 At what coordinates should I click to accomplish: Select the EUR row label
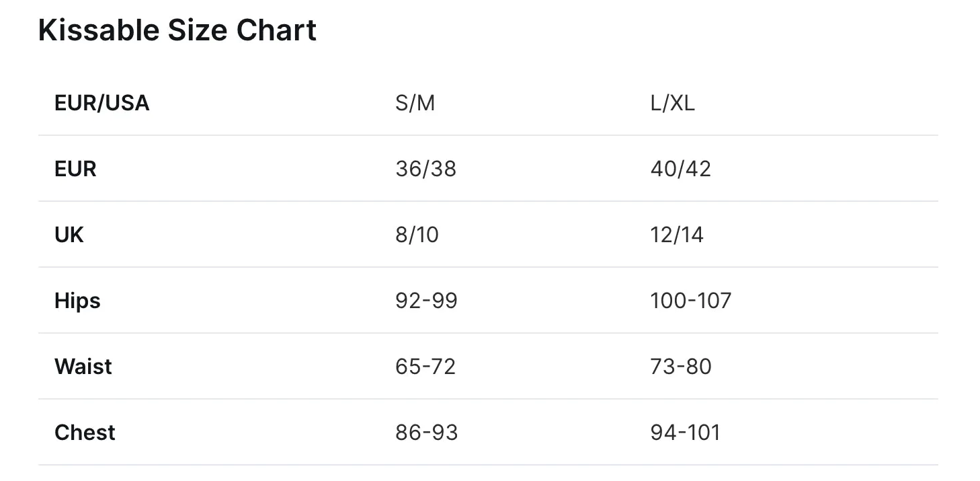click(x=75, y=169)
